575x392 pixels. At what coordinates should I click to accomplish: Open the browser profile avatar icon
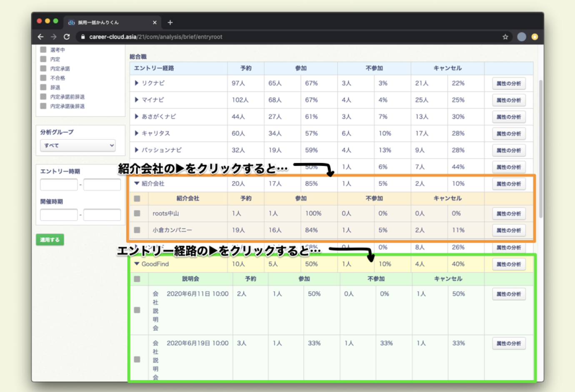[x=521, y=37]
